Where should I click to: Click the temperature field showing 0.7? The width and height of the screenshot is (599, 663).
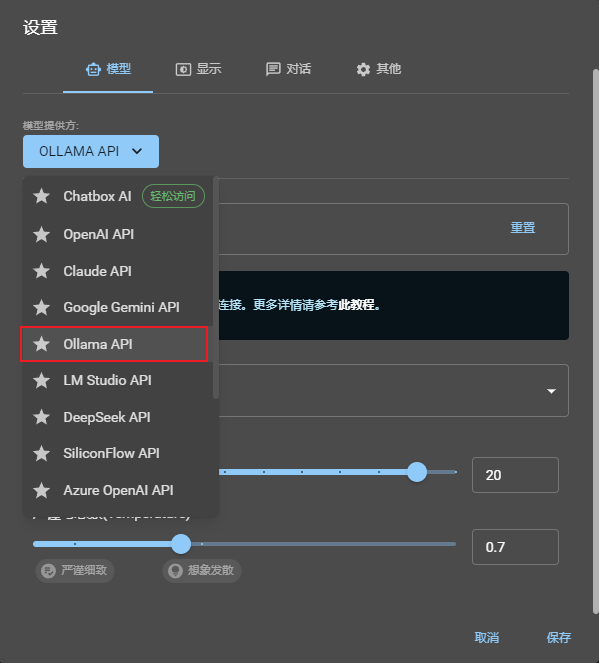point(515,547)
